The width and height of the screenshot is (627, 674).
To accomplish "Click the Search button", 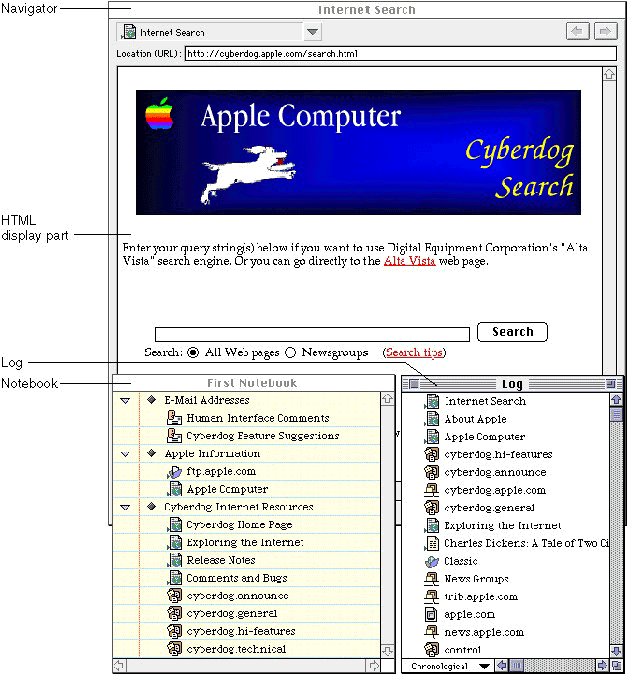I will click(512, 332).
